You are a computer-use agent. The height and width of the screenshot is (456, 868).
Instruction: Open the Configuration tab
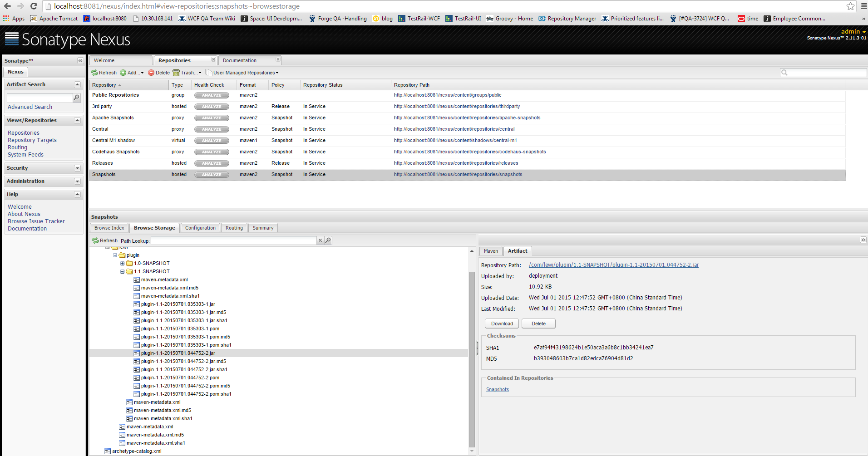[x=200, y=228]
